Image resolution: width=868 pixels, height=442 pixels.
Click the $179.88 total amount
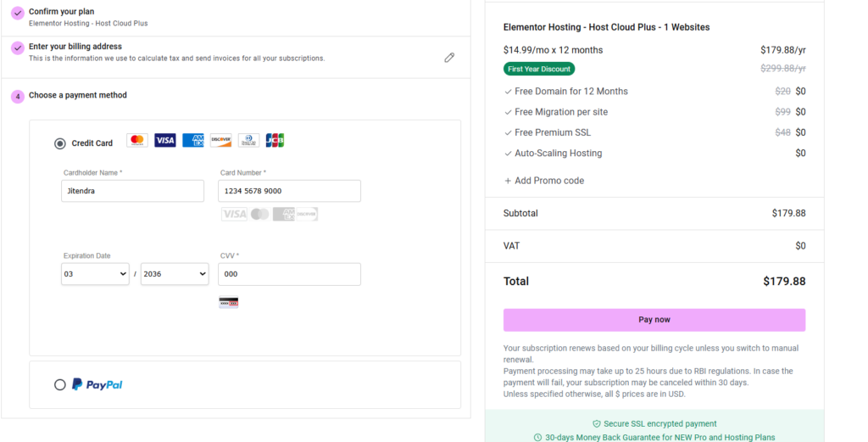pos(784,282)
